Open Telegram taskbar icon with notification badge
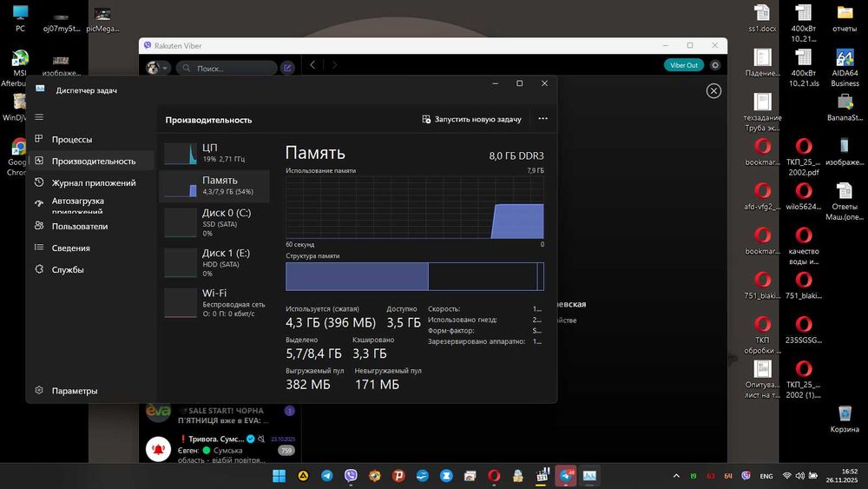Screen dimensions: 868x489 tap(566, 476)
